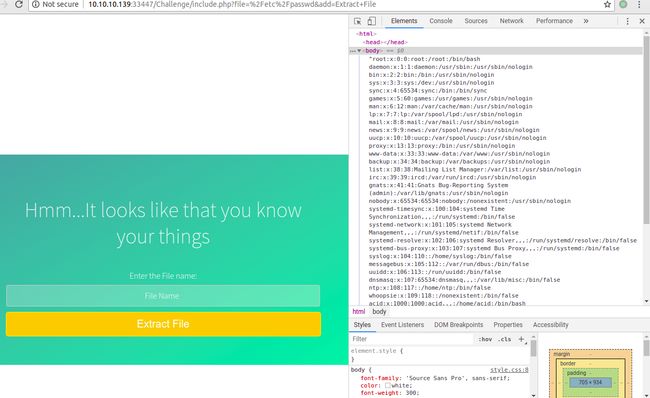Open the style.css:8 source link
Viewport: 650px width, 398px height.
509,370
